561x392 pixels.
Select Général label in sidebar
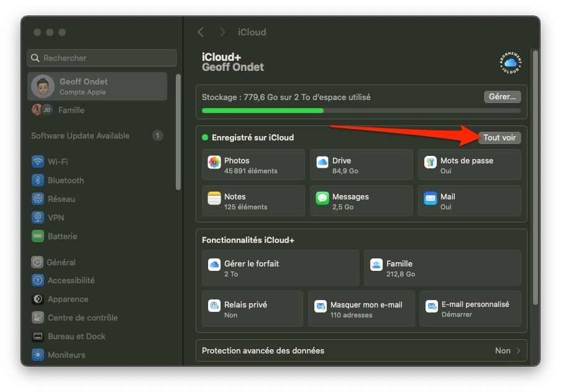[61, 262]
